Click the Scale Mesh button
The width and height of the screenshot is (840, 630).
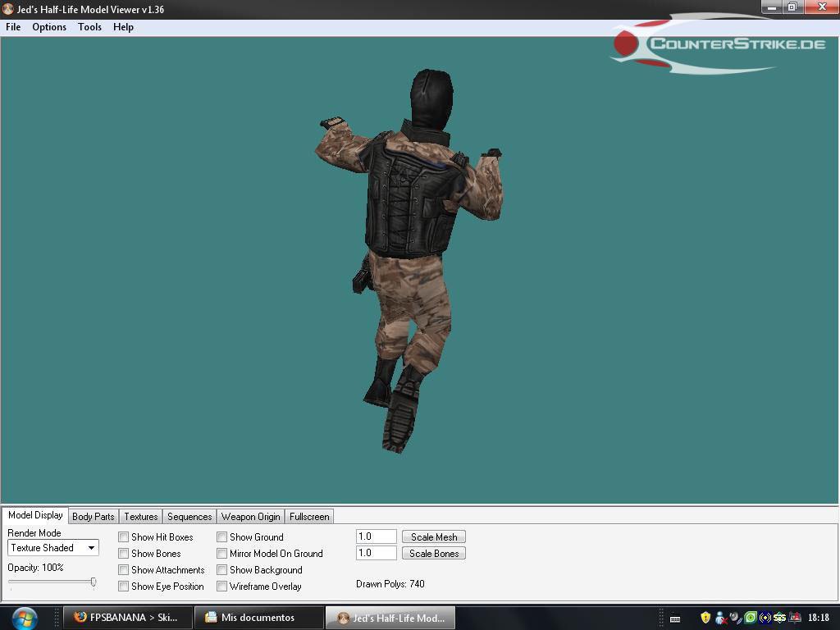click(434, 537)
